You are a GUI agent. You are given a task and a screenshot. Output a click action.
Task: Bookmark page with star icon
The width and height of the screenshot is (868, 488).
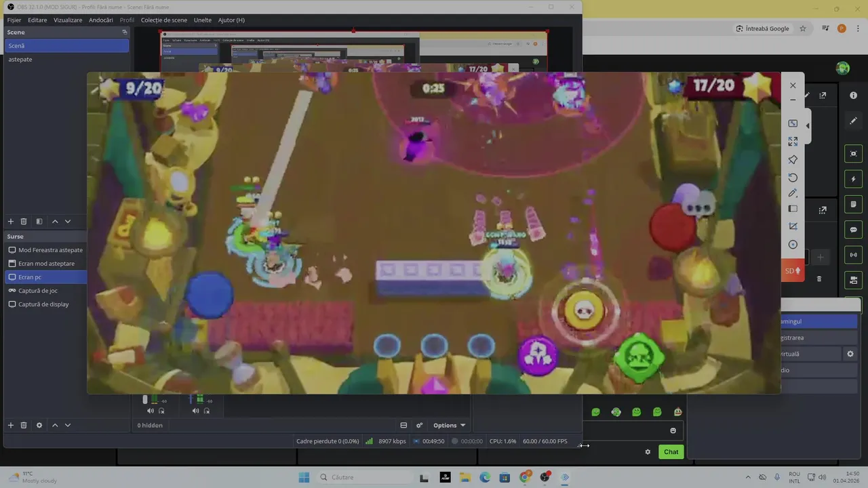coord(803,28)
